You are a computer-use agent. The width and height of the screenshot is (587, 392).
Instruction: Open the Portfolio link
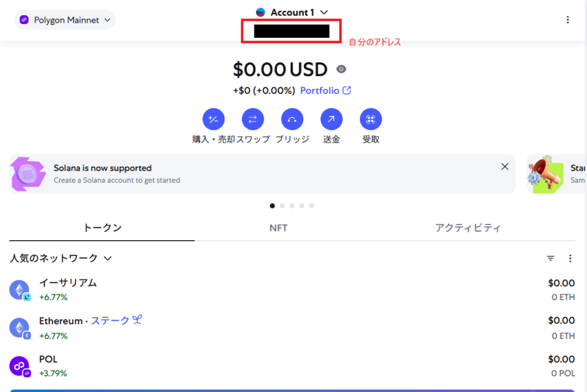pyautogui.click(x=326, y=91)
